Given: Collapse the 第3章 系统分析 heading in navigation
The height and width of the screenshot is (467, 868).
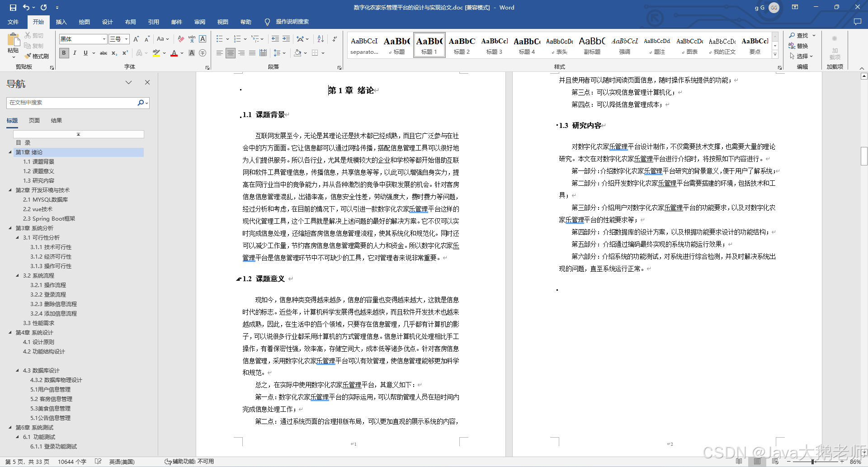Looking at the screenshot, I should pos(10,228).
